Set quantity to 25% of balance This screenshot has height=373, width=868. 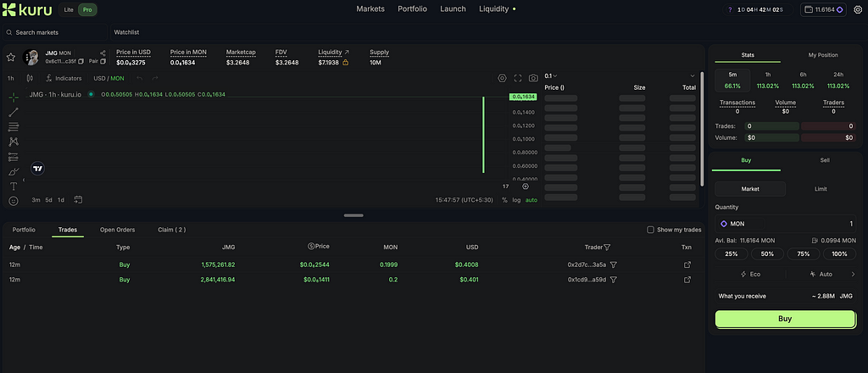pos(732,253)
